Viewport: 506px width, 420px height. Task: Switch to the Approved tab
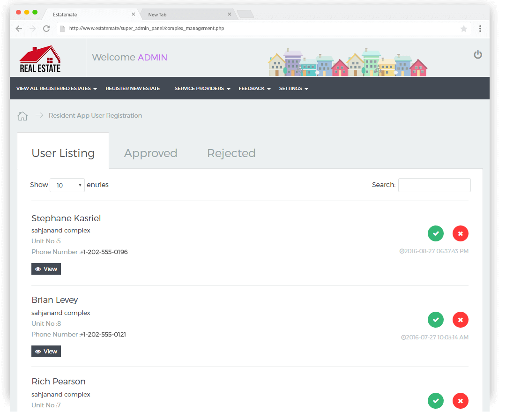click(x=150, y=153)
